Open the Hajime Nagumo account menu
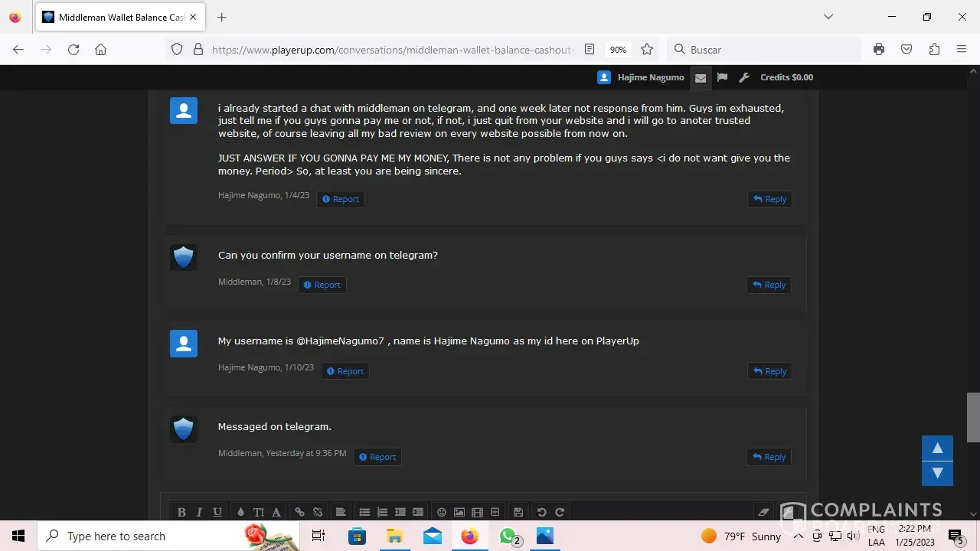This screenshot has width=980, height=551. pyautogui.click(x=641, y=77)
